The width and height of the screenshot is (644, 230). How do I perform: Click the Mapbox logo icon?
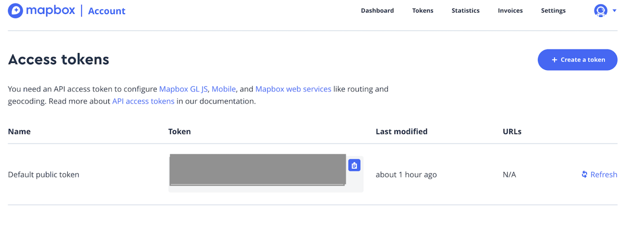tap(15, 11)
